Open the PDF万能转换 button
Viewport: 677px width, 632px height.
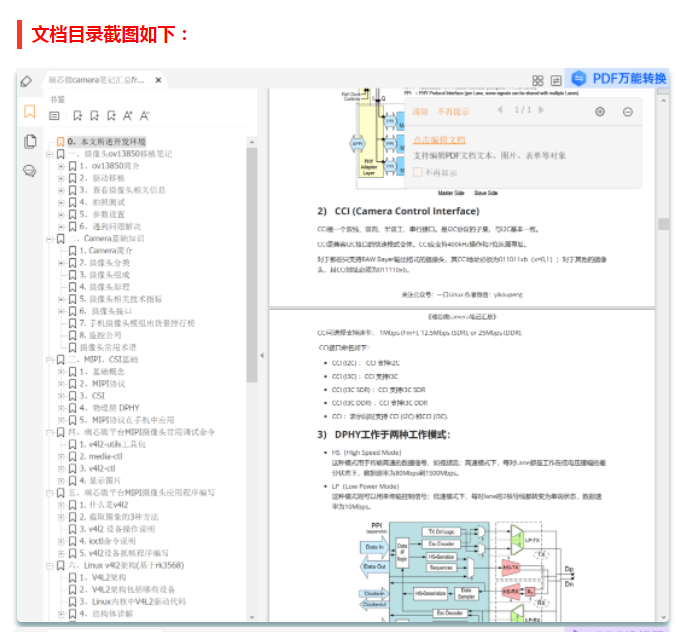click(618, 78)
